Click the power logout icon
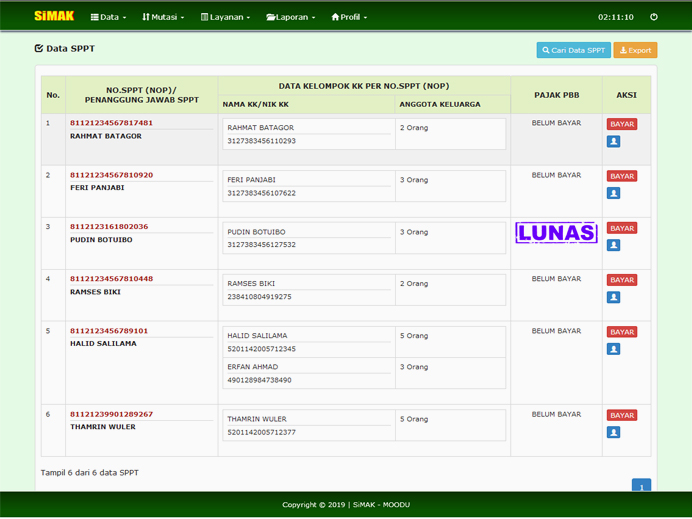 tap(654, 17)
